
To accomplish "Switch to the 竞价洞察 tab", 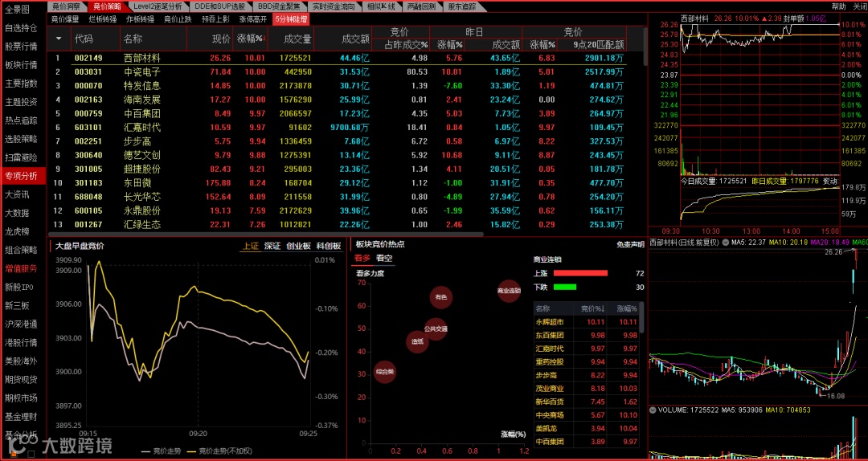I will (66, 6).
